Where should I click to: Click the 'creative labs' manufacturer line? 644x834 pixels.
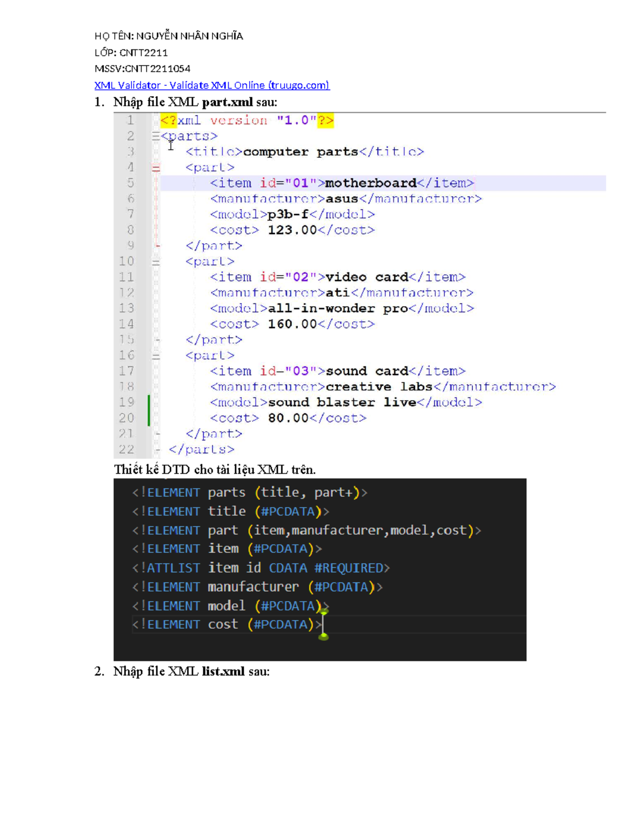pos(383,387)
